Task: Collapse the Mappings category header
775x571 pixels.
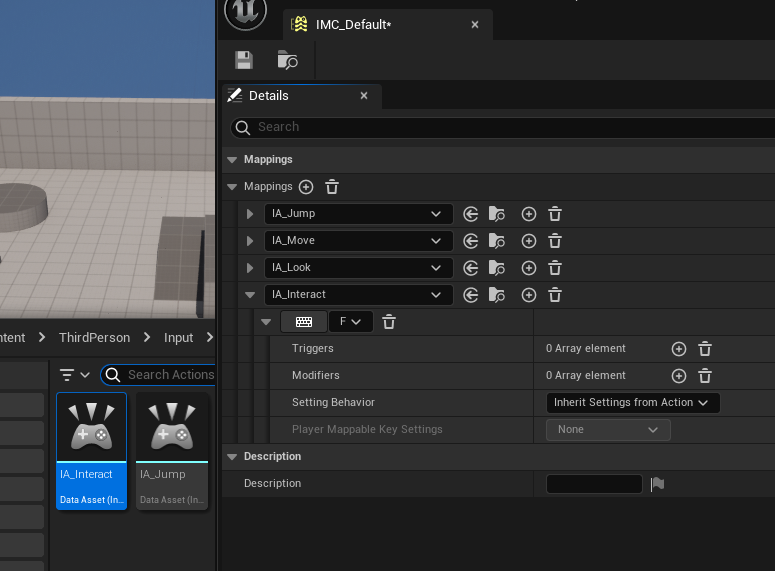Action: tap(232, 160)
